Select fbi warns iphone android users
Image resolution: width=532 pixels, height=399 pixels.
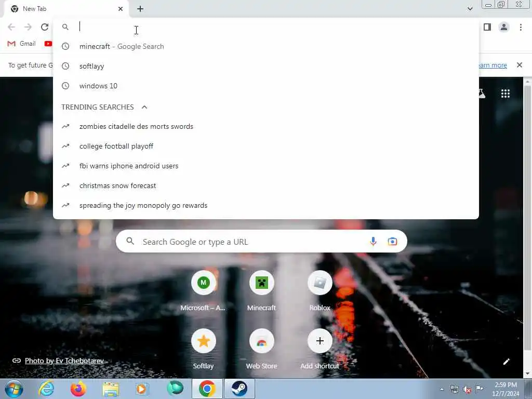pos(266,166)
